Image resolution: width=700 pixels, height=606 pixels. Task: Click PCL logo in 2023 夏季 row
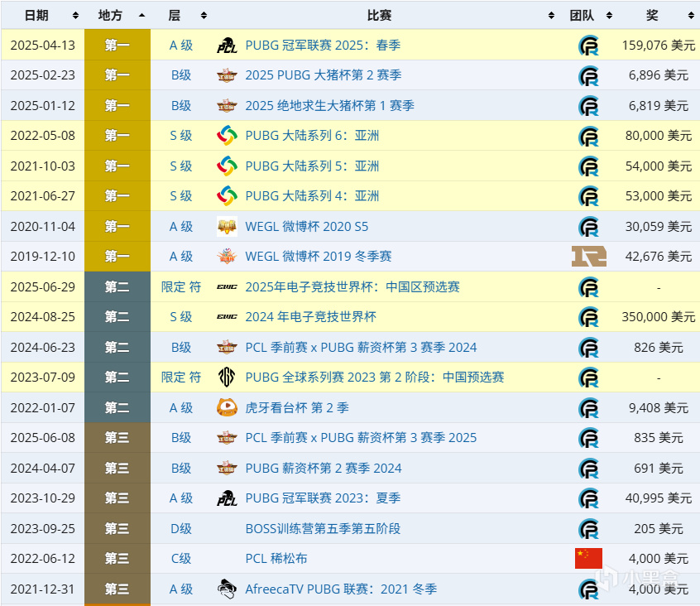point(227,498)
